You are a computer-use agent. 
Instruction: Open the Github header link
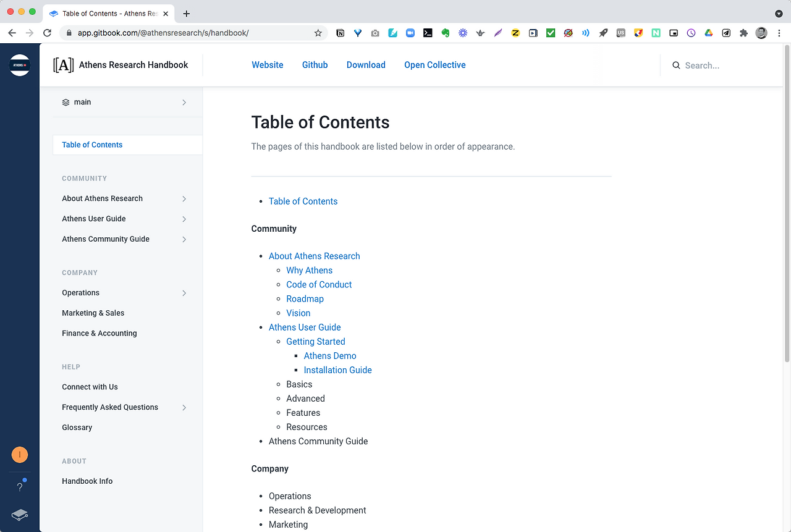point(315,65)
